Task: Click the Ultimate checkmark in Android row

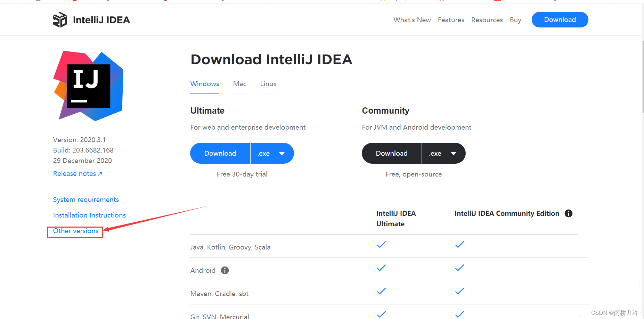Action: click(381, 268)
